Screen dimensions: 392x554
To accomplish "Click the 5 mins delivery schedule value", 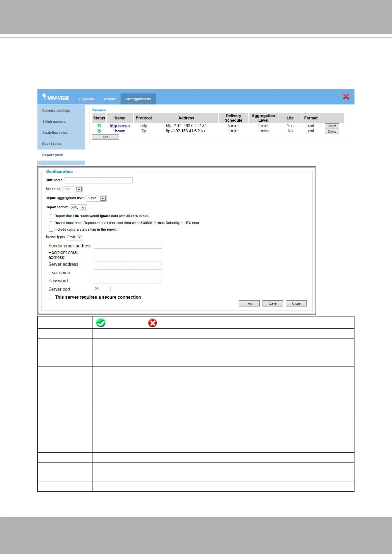I will point(234,126).
